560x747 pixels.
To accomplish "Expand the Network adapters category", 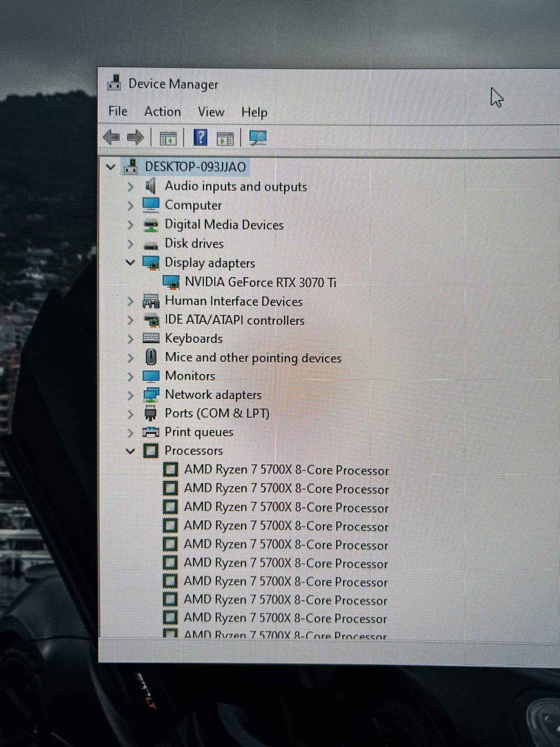I will click(130, 395).
